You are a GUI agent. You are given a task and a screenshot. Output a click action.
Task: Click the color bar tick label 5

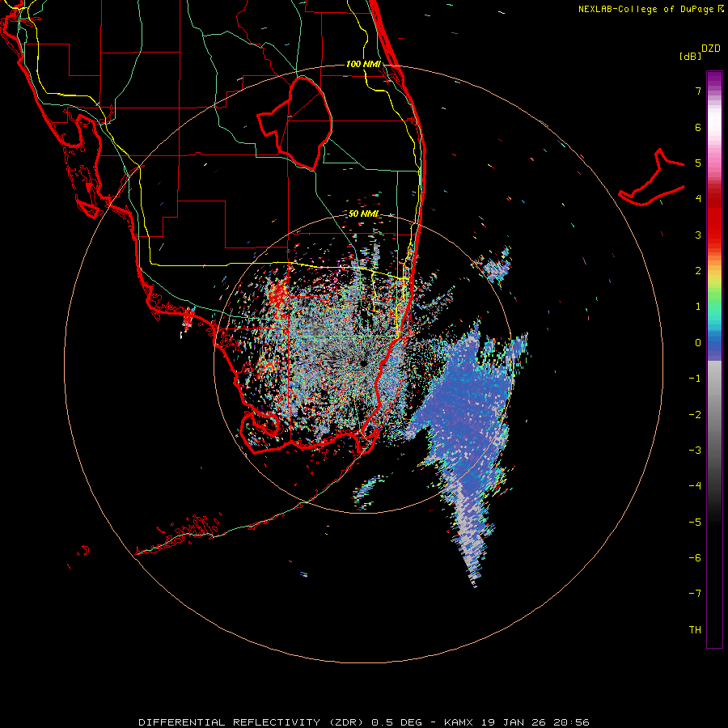click(698, 163)
